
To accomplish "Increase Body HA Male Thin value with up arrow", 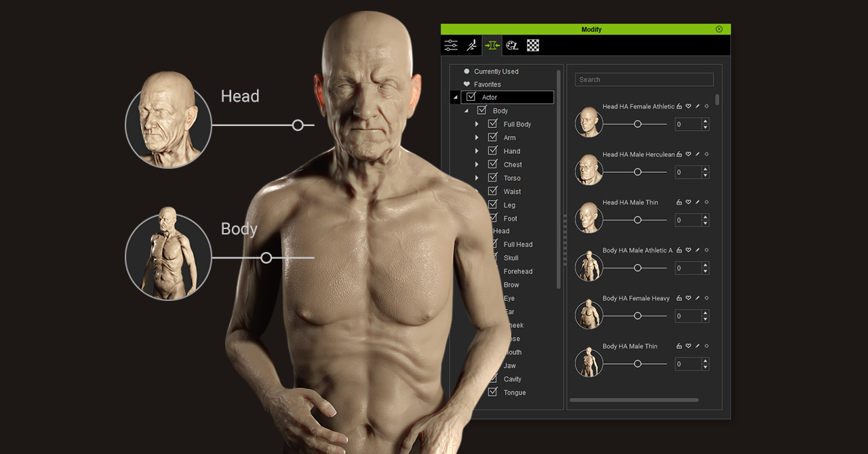I will pos(705,360).
